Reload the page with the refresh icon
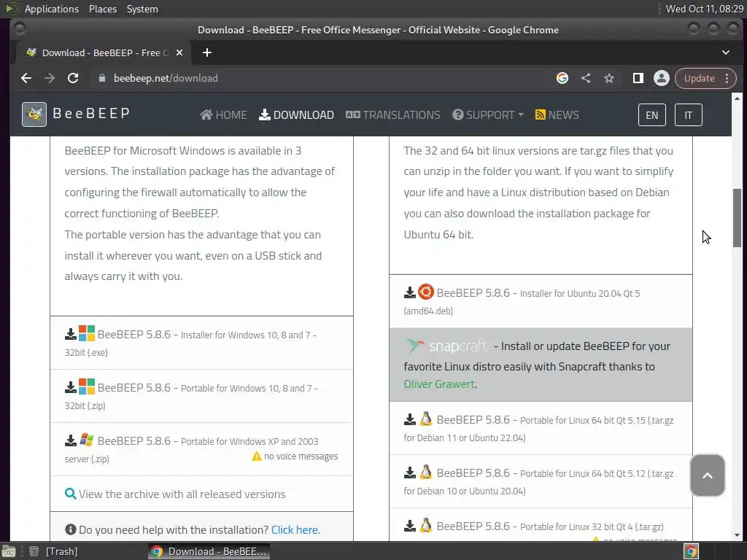The image size is (747, 560). click(73, 78)
